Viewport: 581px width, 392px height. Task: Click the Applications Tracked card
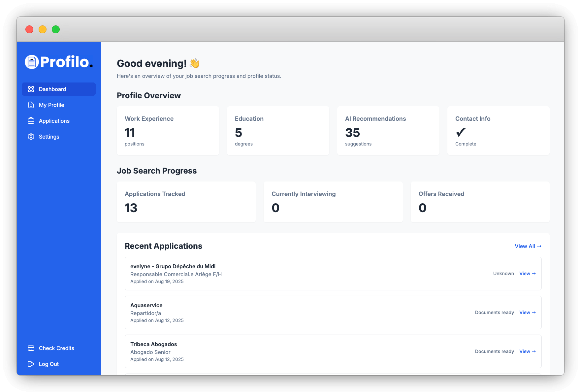coord(186,202)
